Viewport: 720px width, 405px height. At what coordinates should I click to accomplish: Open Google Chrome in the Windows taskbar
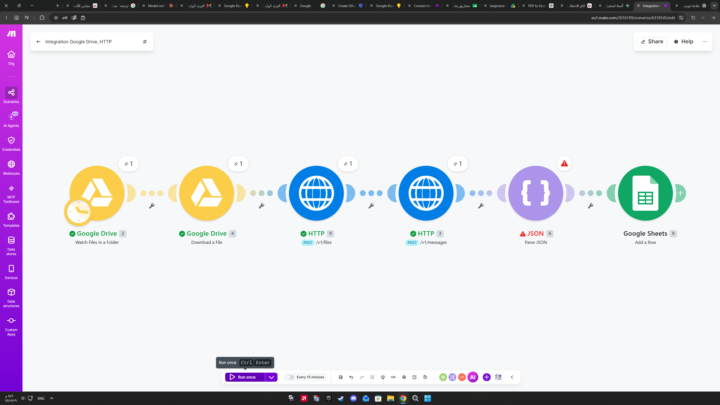click(x=403, y=399)
